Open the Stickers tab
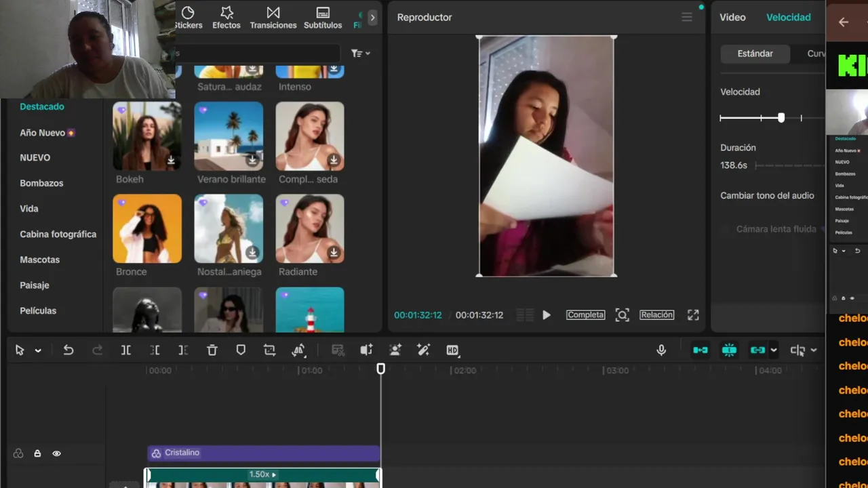 coord(189,18)
